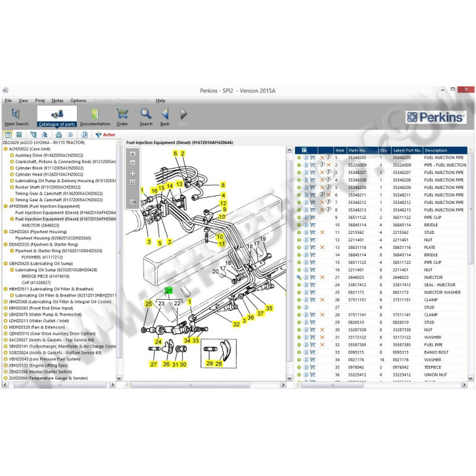Select XBHZ0135 (Engine Lifting Eyes) entry

38,365
